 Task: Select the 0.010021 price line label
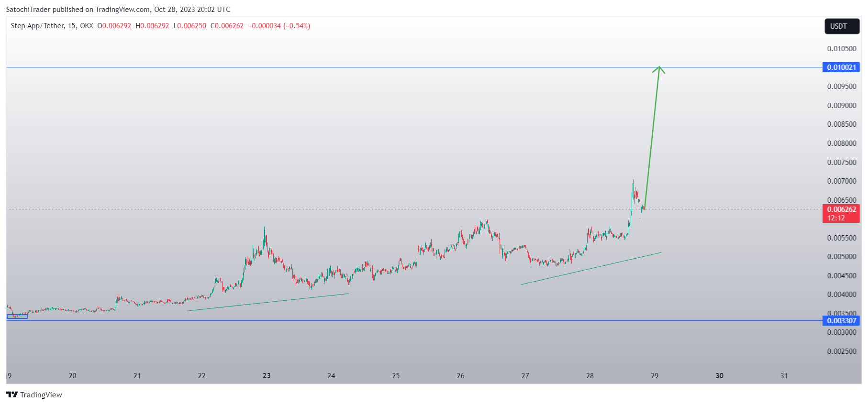841,67
